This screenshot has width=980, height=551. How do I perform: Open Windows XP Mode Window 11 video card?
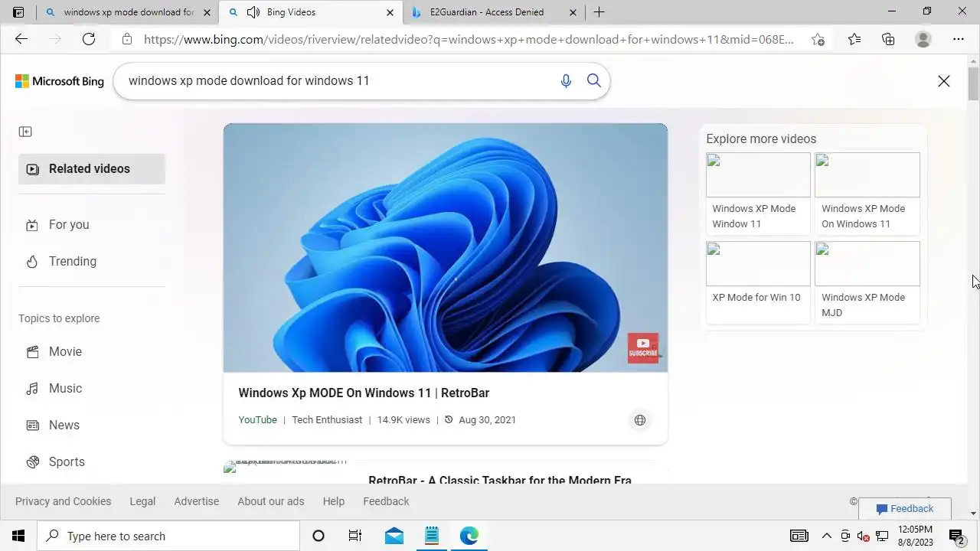[x=758, y=193]
